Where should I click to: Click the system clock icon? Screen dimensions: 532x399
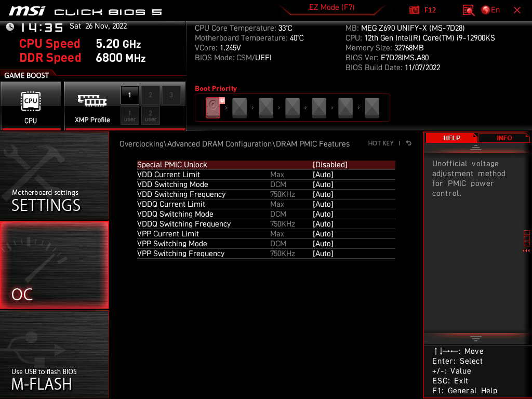[x=10, y=26]
